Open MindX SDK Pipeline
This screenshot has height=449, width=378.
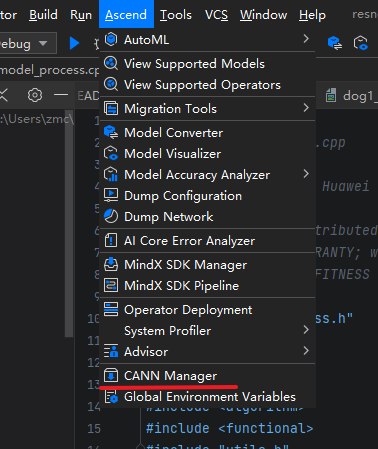point(207,286)
